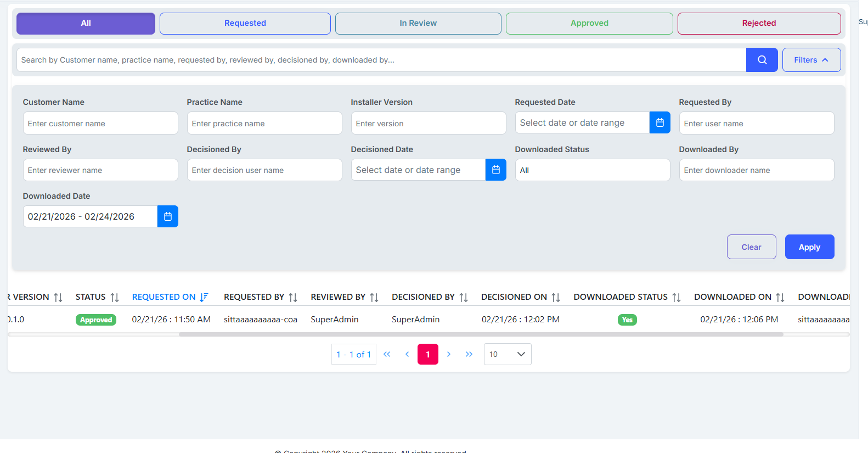Open the Decisioned Date calendar picker
Viewport: 868px width, 453px height.
[x=495, y=170]
